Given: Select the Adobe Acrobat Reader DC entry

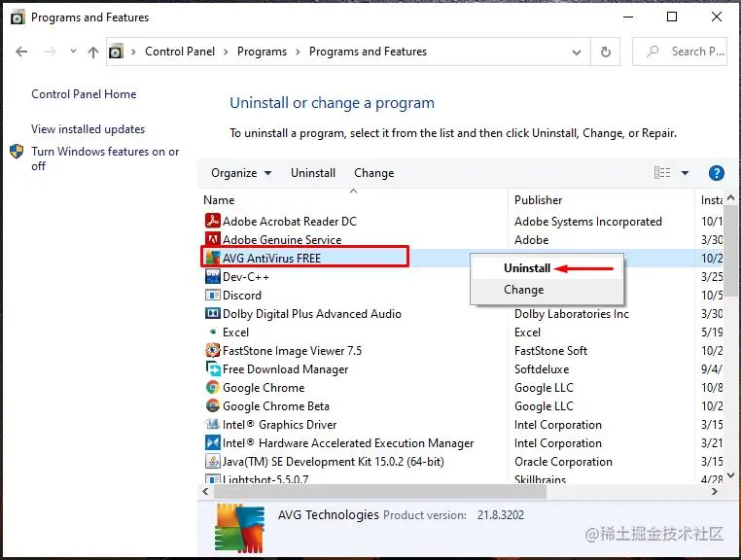Looking at the screenshot, I should coord(289,221).
